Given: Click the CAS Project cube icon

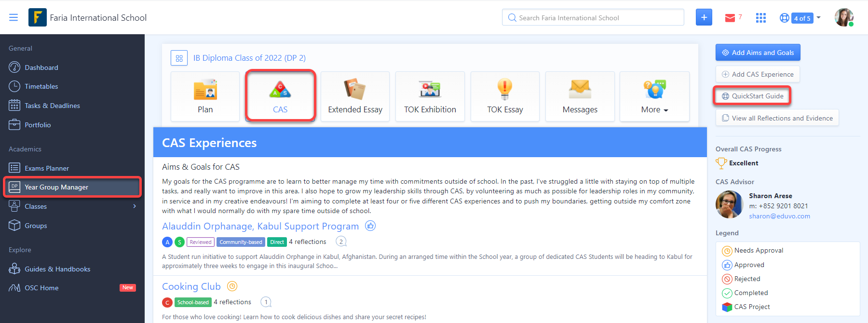Looking at the screenshot, I should 727,307.
